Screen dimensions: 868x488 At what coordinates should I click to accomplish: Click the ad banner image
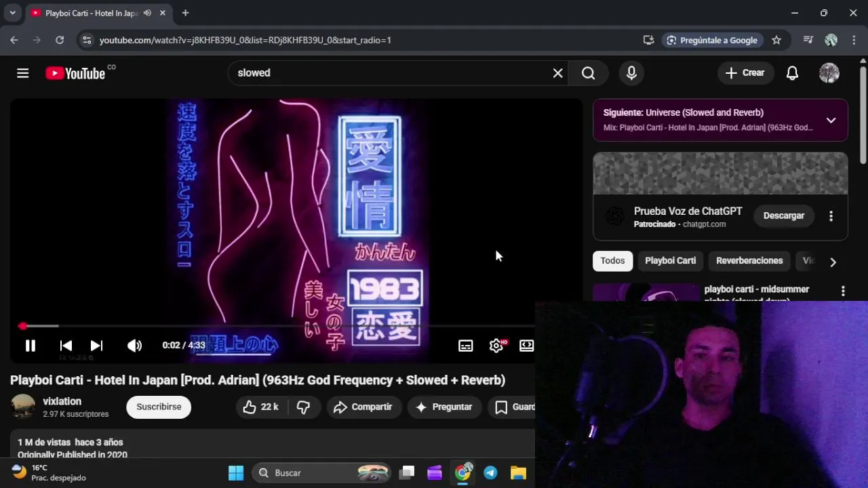point(720,174)
